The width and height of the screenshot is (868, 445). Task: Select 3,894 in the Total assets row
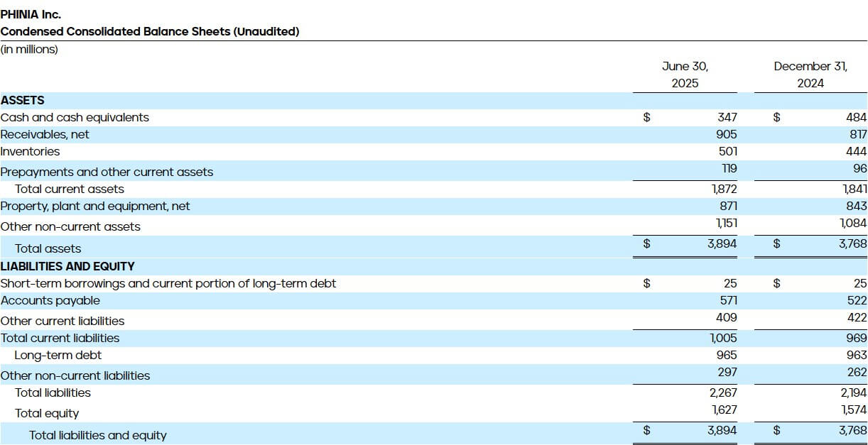coord(722,243)
